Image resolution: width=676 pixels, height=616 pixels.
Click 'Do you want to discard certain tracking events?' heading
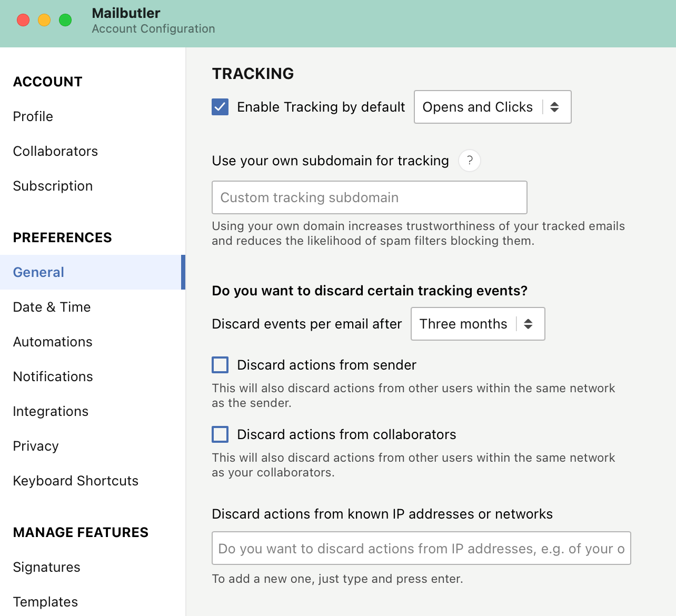tap(370, 291)
